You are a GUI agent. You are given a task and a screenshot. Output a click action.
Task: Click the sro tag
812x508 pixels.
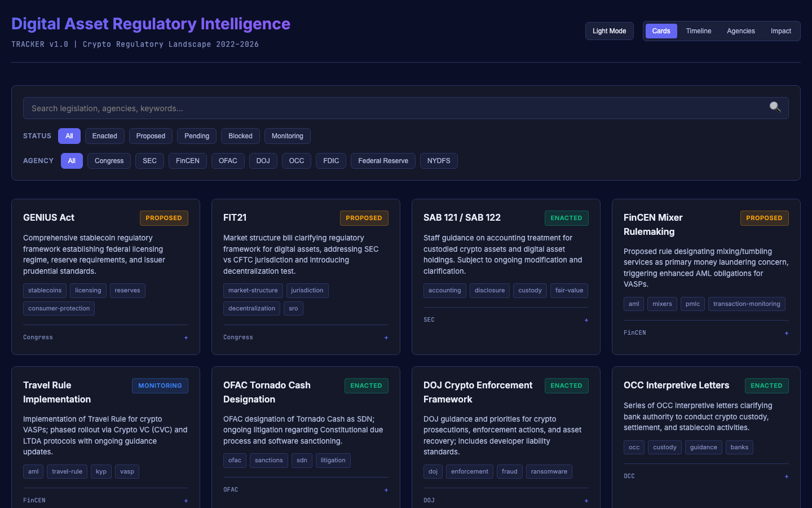coord(293,309)
